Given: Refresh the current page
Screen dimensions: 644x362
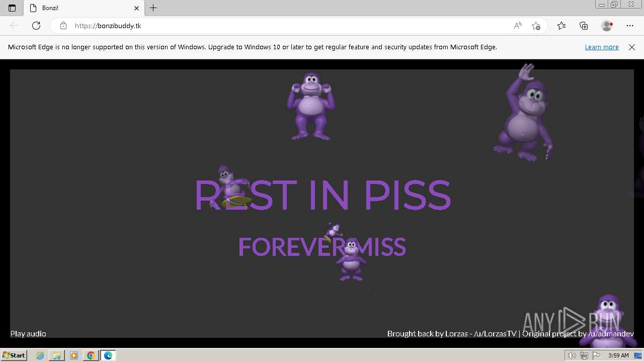Looking at the screenshot, I should tap(36, 26).
